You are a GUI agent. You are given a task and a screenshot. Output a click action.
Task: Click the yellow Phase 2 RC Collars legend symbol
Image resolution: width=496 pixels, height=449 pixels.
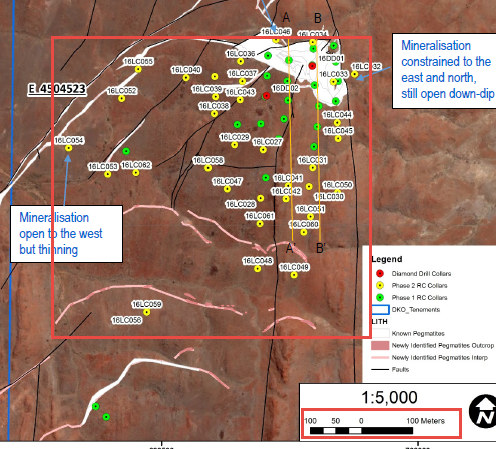point(380,286)
